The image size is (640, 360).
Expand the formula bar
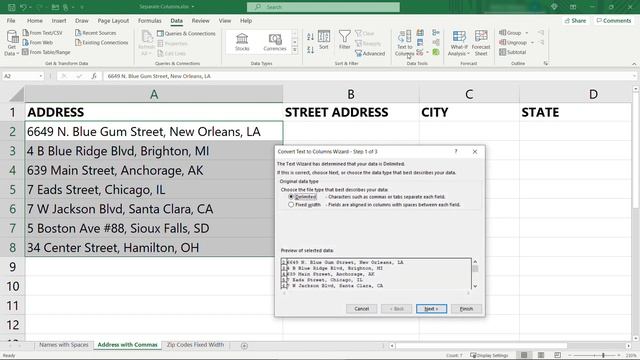click(x=634, y=76)
